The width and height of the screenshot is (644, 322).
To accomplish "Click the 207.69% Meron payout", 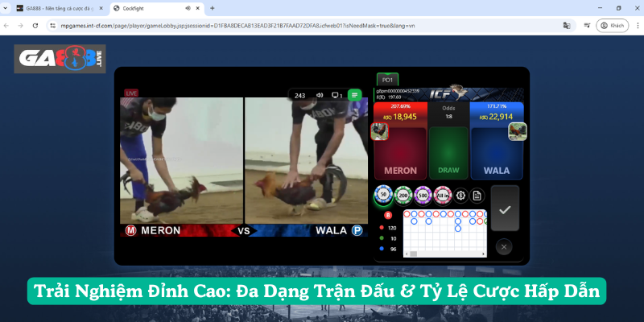I will (400, 106).
